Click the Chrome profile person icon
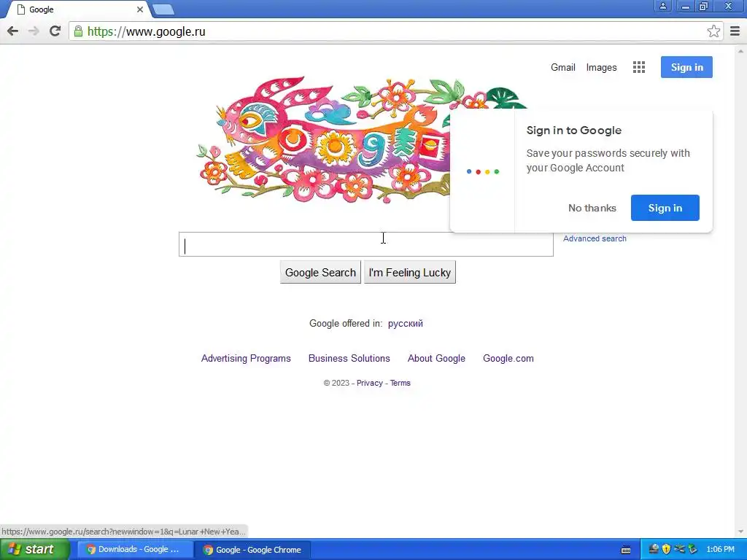The width and height of the screenshot is (747, 560). coord(662,6)
